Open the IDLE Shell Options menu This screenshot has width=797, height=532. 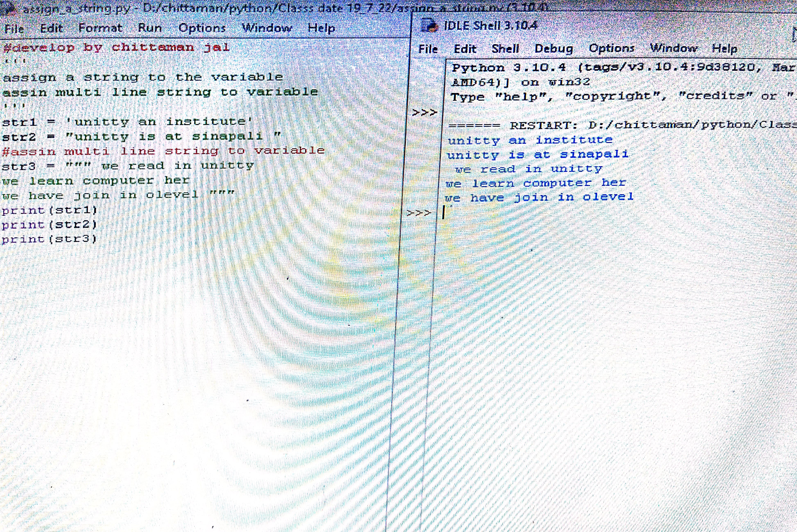(x=611, y=48)
